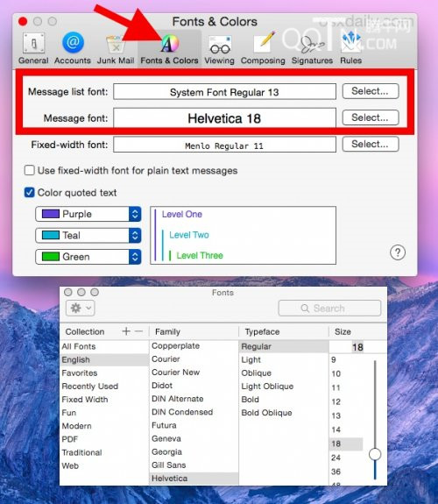
Task: Open the General preferences icon
Action: tap(33, 43)
